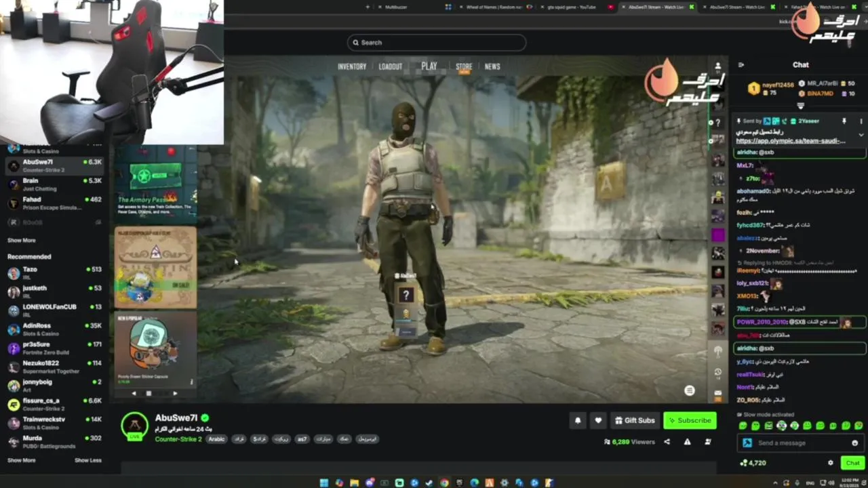The image size is (868, 488).
Task: Click the Counter-Strike 2 category link
Action: [178, 439]
